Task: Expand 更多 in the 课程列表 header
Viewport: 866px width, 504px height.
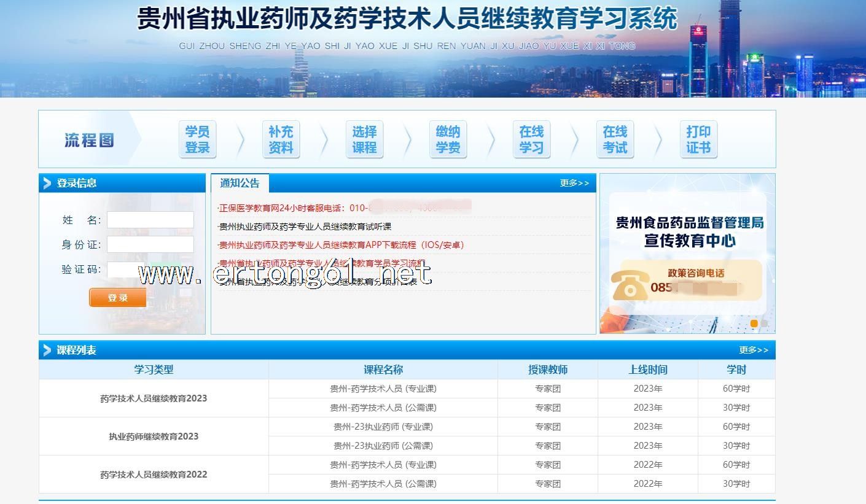Action: (753, 350)
